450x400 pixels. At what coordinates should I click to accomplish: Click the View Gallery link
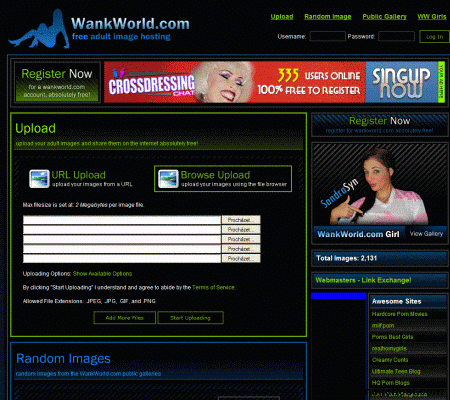pyautogui.click(x=426, y=234)
